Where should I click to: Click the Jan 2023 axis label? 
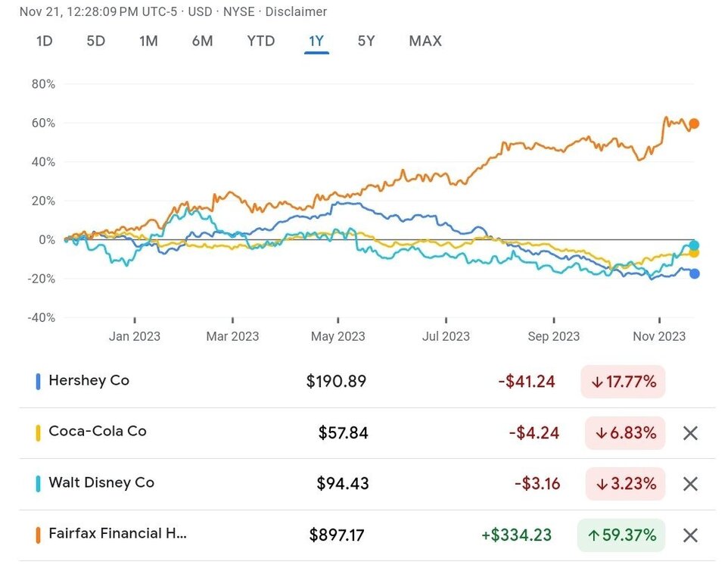click(x=135, y=336)
